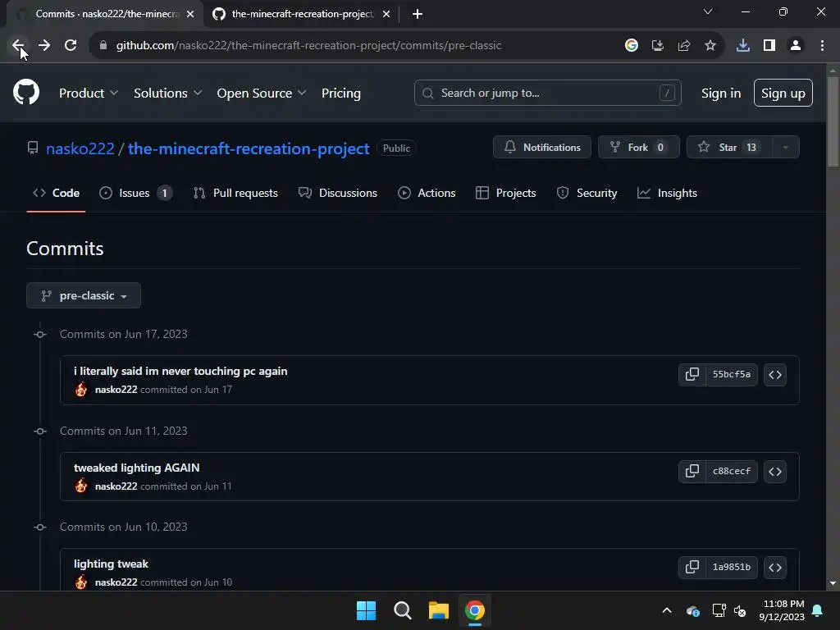Open the Discussions tab
The image size is (840, 630).
click(x=338, y=193)
